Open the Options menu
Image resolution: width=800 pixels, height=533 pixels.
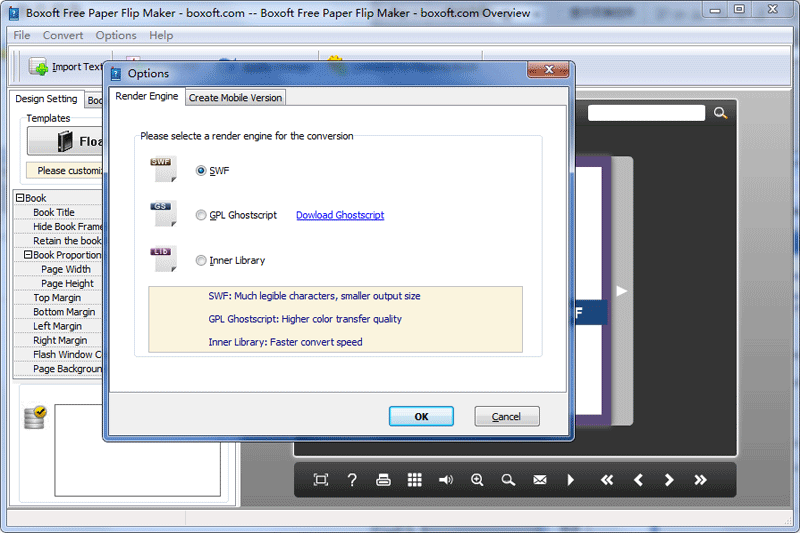click(116, 35)
